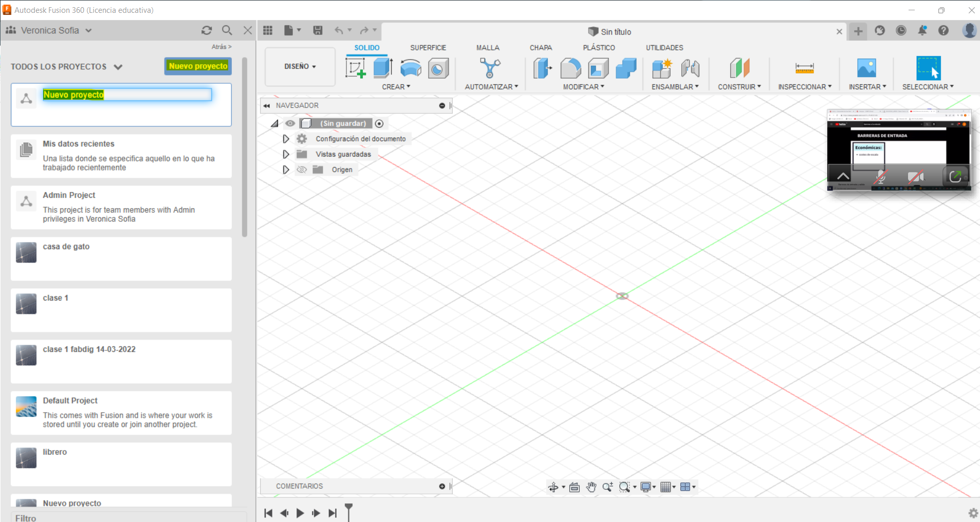Select the Hole tool
980x522 pixels.
(438, 68)
